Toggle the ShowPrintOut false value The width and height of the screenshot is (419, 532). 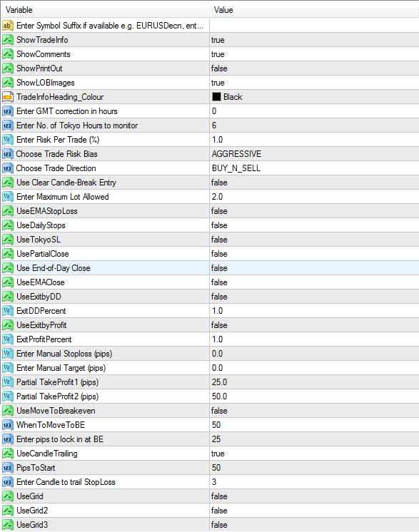(x=314, y=68)
